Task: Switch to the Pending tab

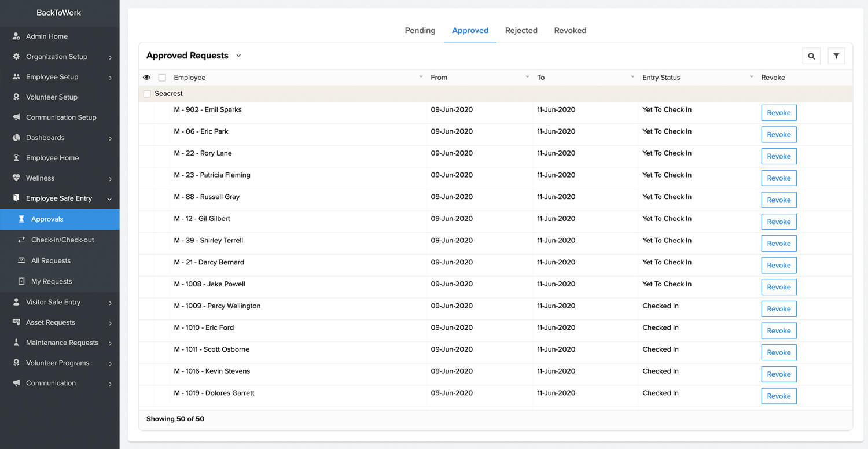Action: 420,31
